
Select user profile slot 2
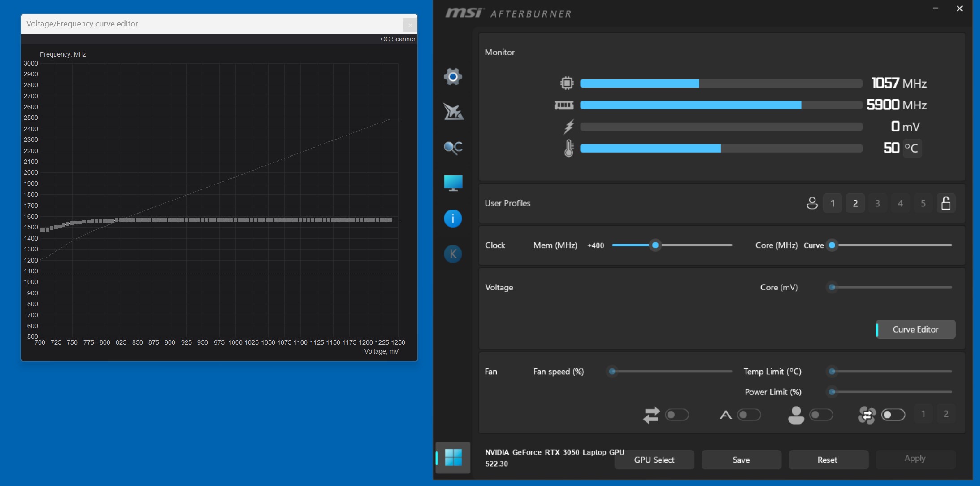tap(855, 203)
